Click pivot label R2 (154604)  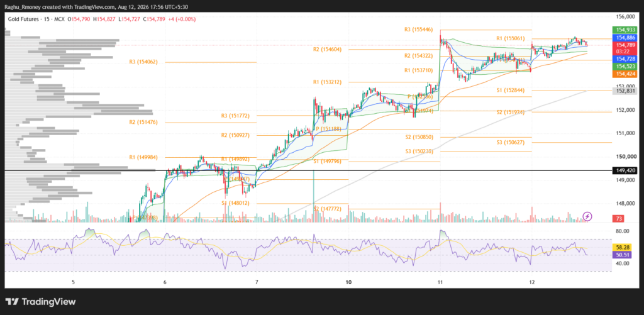tap(327, 49)
